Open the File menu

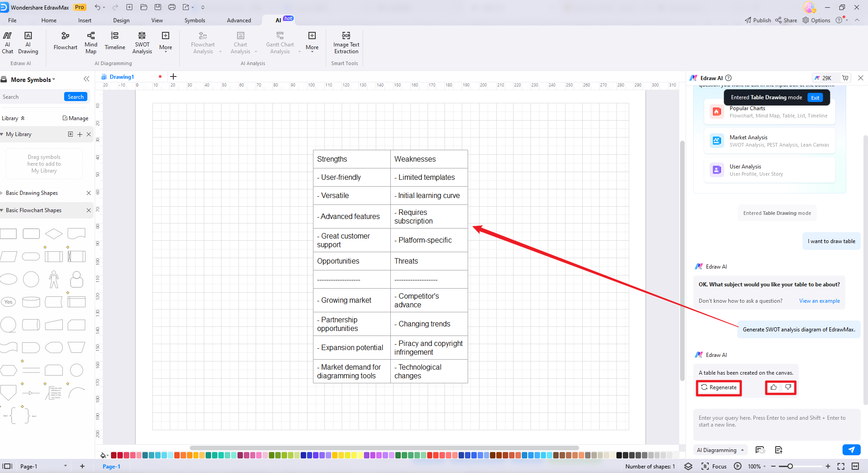(x=12, y=20)
